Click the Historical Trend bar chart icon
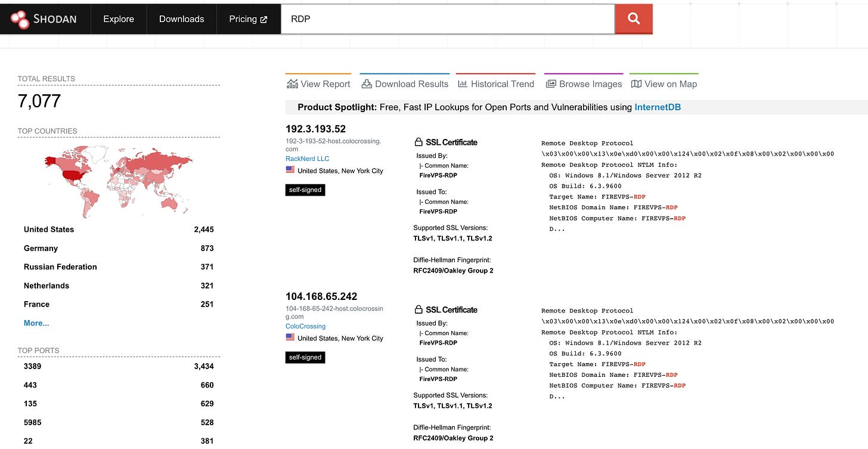The width and height of the screenshot is (868, 449). click(463, 84)
